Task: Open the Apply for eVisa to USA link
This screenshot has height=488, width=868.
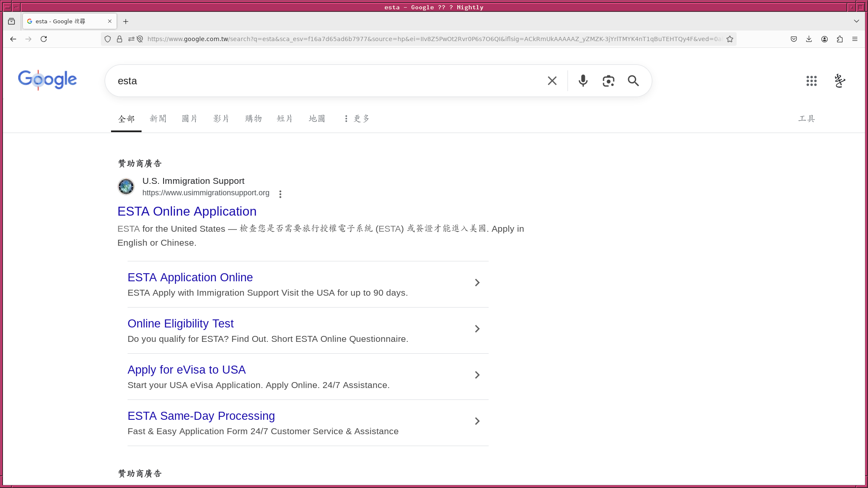Action: coord(186,370)
